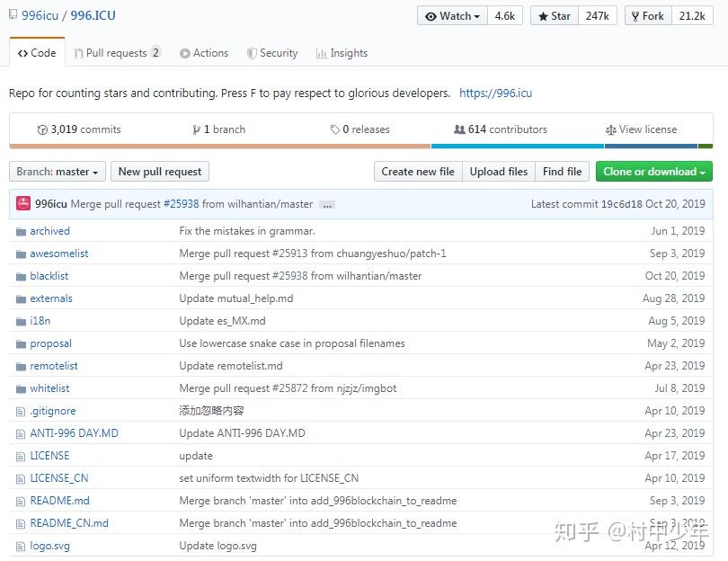
Task: Open the Insights tab
Action: pyautogui.click(x=342, y=53)
